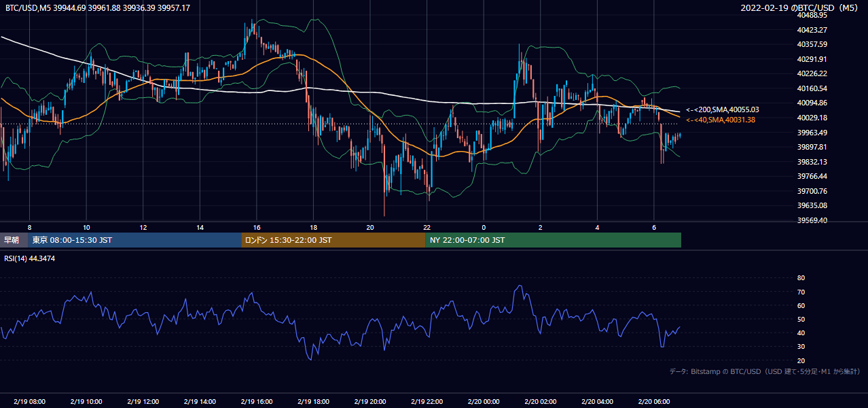Click the bottom time label 2/19 16:00
This screenshot has height=408, width=868.
pyautogui.click(x=256, y=402)
